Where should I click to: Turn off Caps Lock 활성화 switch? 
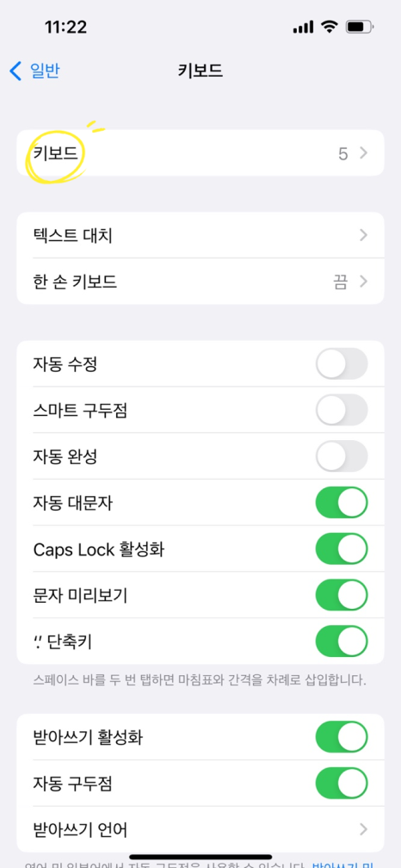click(x=342, y=549)
